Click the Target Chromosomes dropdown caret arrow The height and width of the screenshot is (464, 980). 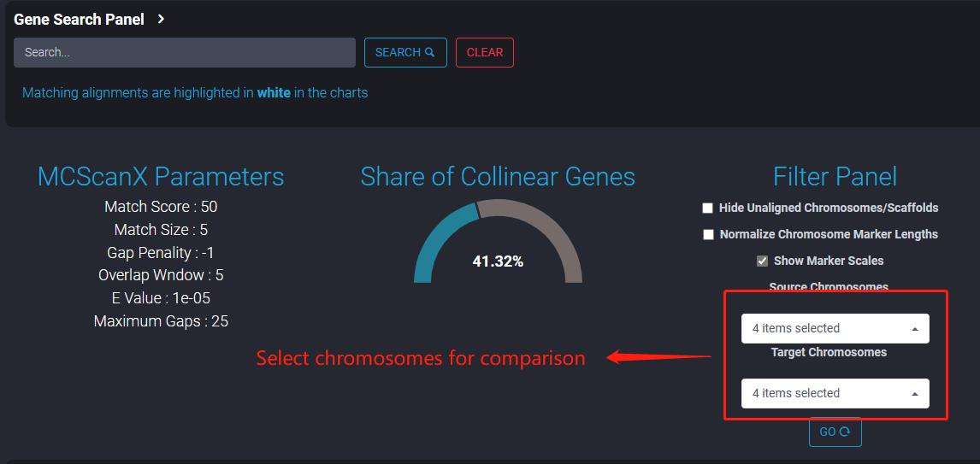coord(915,394)
